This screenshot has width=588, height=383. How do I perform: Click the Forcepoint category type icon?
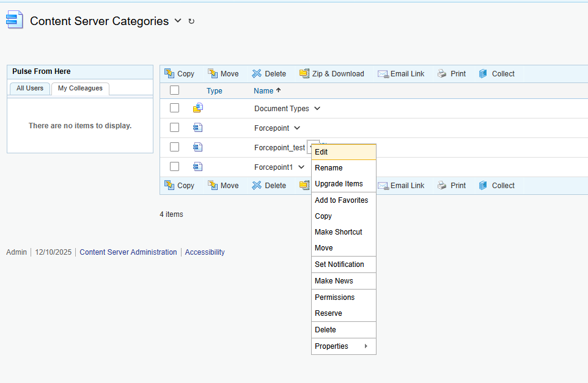197,128
